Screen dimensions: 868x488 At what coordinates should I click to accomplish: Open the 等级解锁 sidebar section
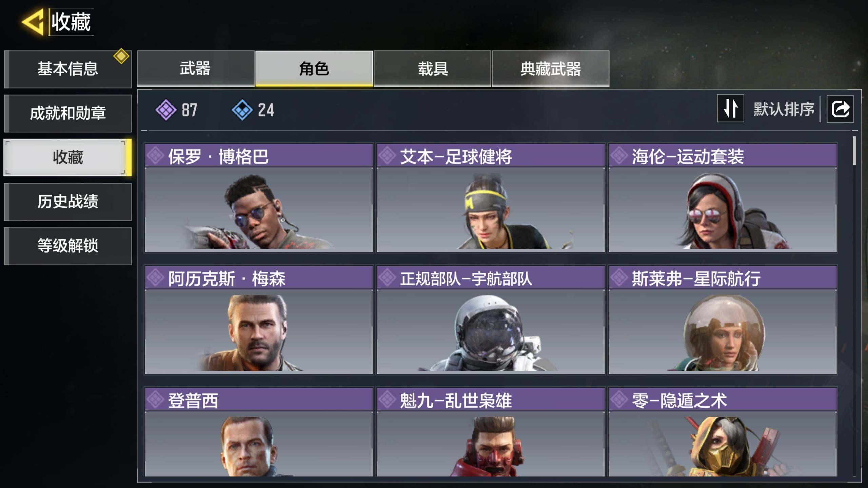(x=68, y=246)
